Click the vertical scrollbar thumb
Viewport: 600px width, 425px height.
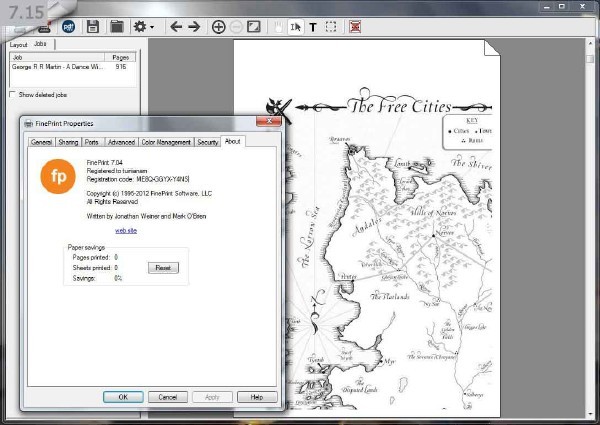pyautogui.click(x=590, y=59)
